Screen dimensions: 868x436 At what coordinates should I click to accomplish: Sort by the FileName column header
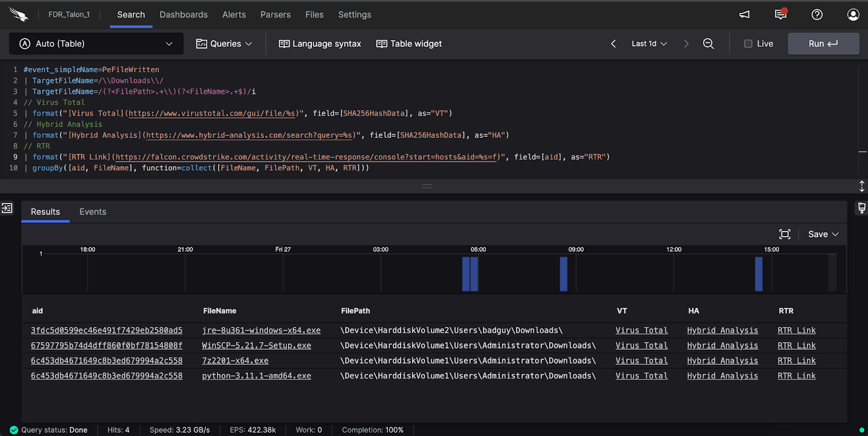(220, 311)
